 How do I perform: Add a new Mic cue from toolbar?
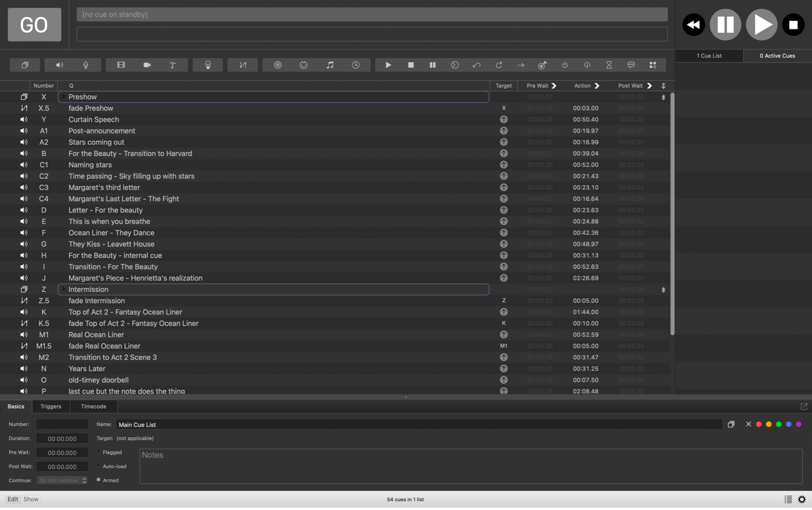coord(86,65)
